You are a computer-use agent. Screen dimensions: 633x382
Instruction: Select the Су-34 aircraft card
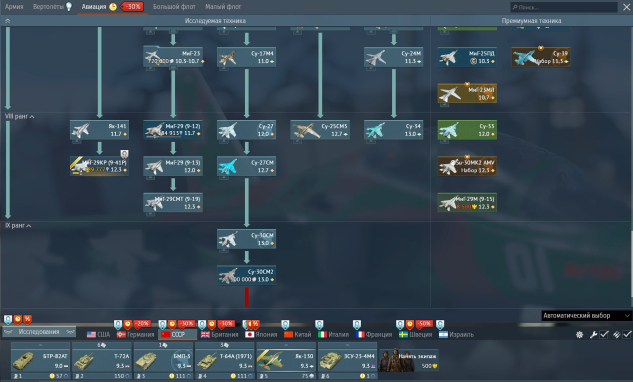(x=394, y=130)
